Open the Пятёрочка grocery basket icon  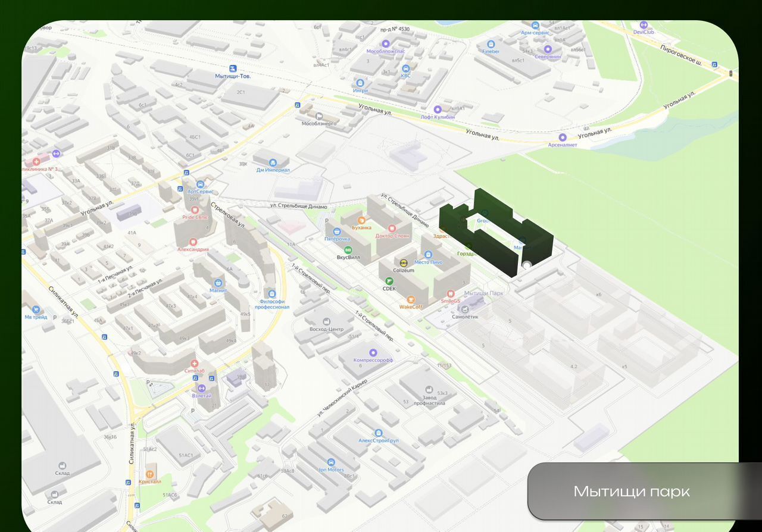(337, 231)
